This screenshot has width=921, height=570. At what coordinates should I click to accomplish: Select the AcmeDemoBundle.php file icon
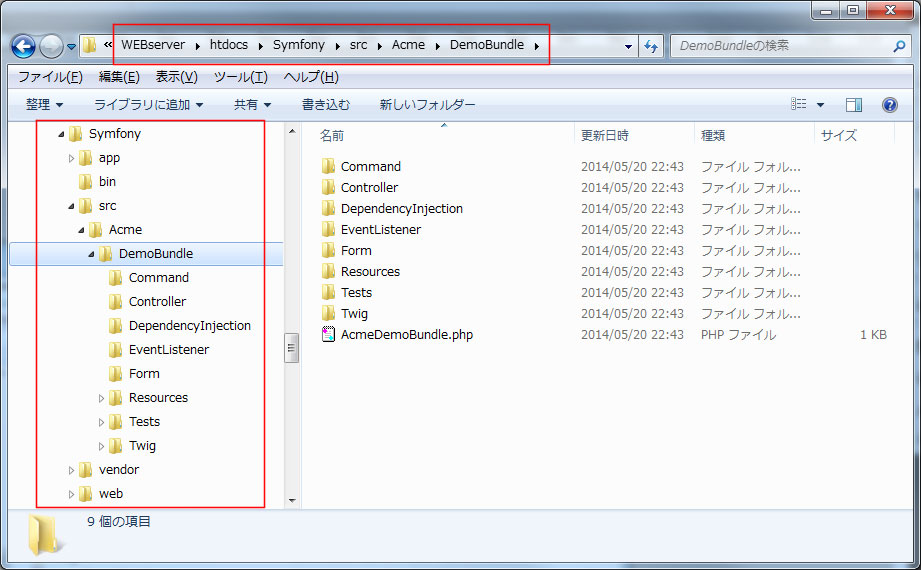pos(328,334)
